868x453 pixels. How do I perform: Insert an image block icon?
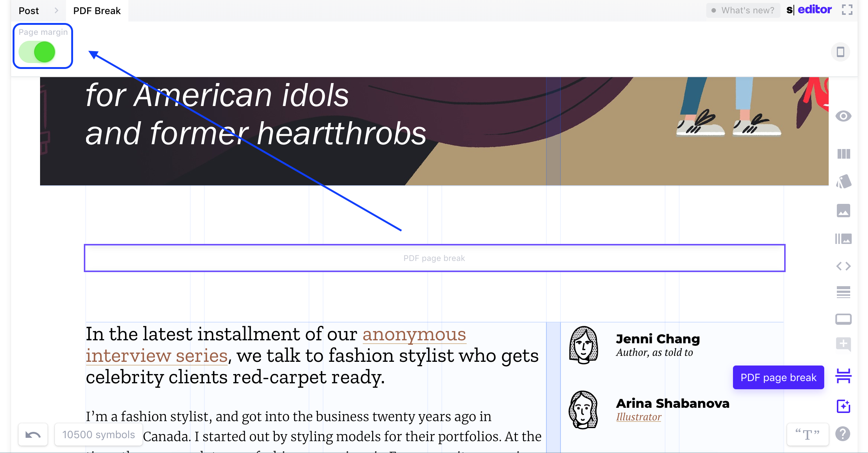(844, 211)
